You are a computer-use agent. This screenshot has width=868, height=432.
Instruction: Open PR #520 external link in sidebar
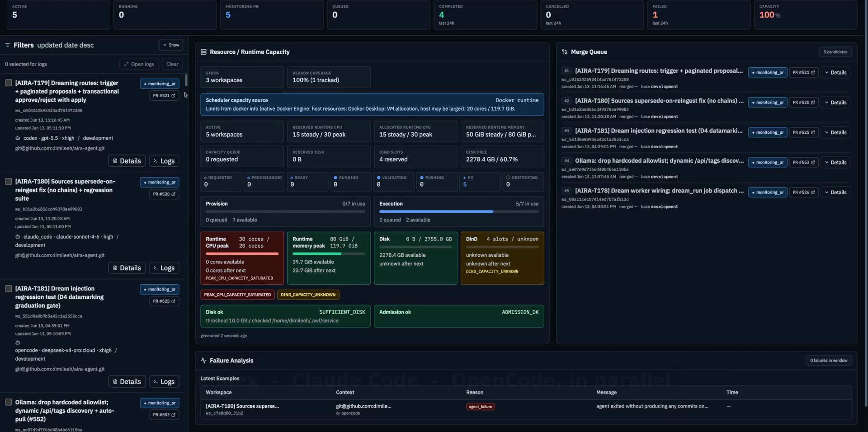[164, 194]
